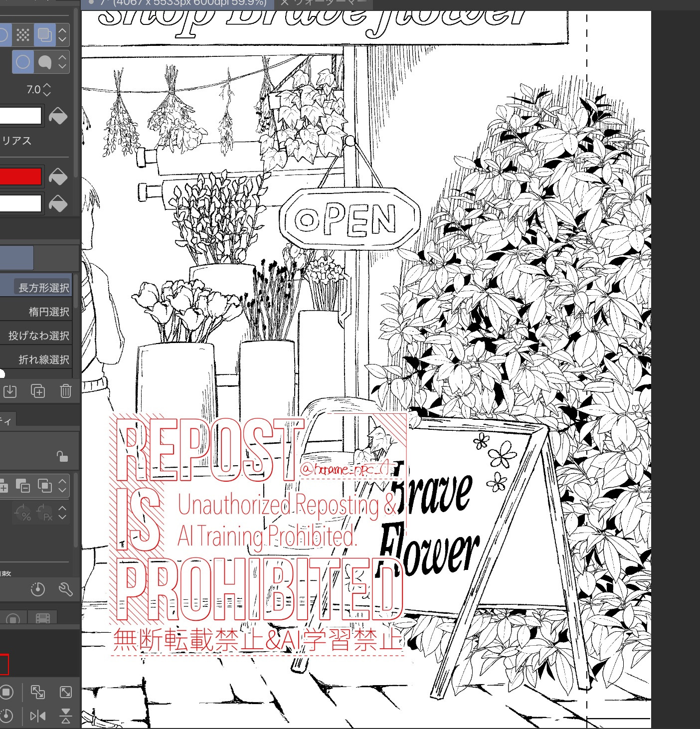Click the circled square icon in the navigator bar
The width and height of the screenshot is (700, 729).
(x=7, y=692)
